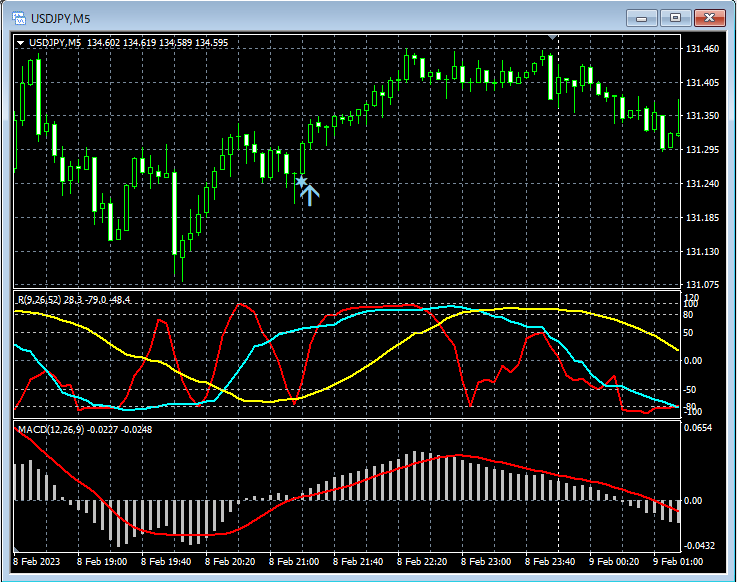
Task: Click the 8 Feb 22:20 time label
Action: pos(422,562)
